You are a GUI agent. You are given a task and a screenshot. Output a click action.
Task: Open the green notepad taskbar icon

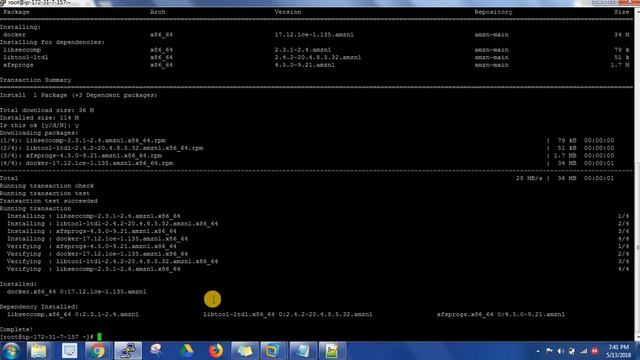(x=331, y=351)
